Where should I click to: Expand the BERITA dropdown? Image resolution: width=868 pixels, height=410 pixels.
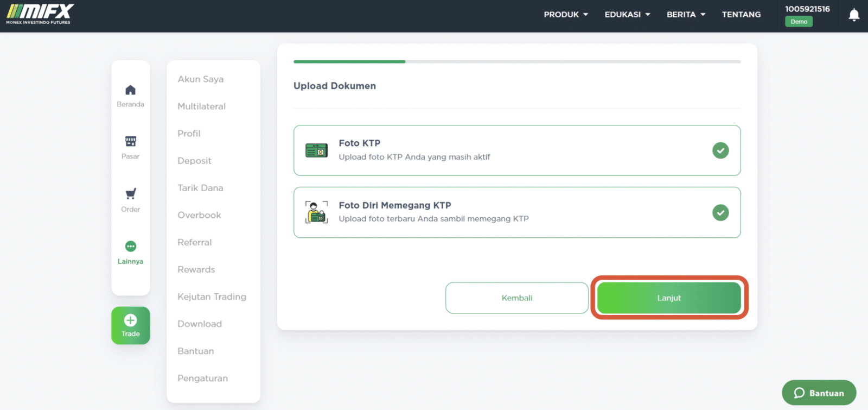pyautogui.click(x=686, y=15)
